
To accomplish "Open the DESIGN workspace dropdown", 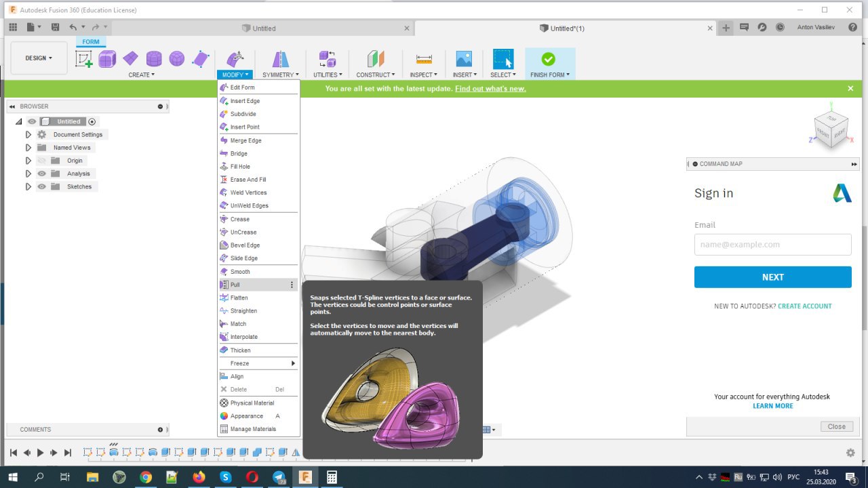I will pos(39,58).
